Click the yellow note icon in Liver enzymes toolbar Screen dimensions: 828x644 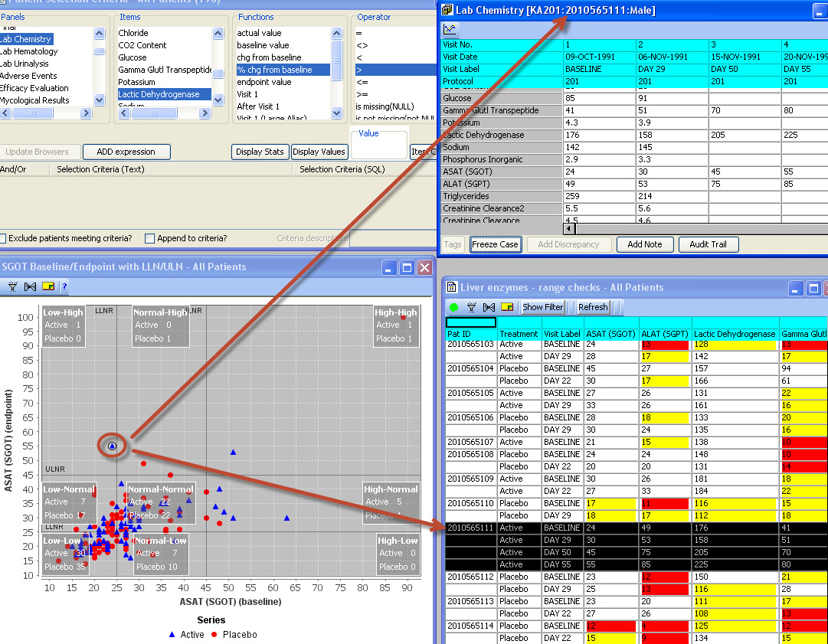(x=507, y=307)
